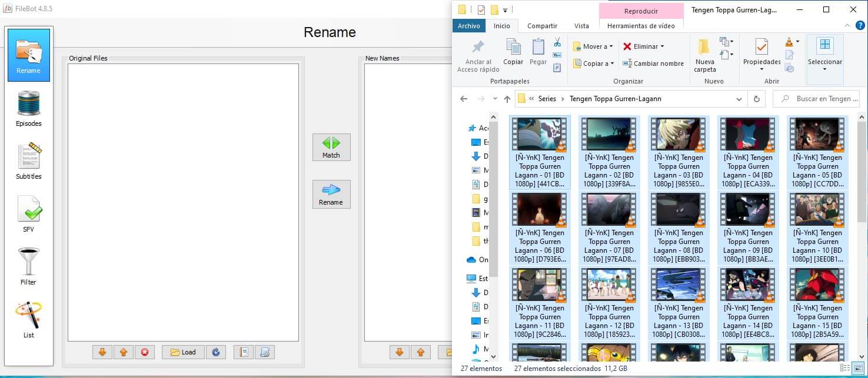Viewport: 868px width, 378px height.
Task: Open the List panel in FileBot
Action: coord(29,320)
